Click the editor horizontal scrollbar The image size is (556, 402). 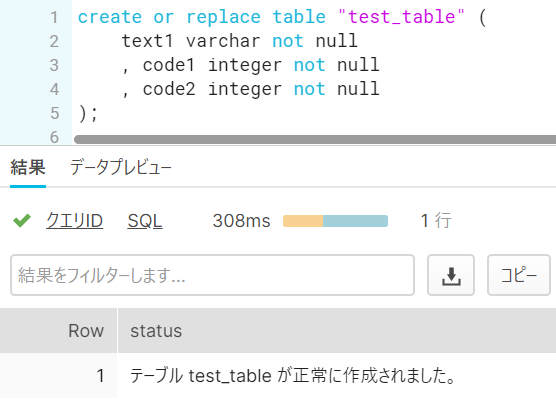coord(315,139)
